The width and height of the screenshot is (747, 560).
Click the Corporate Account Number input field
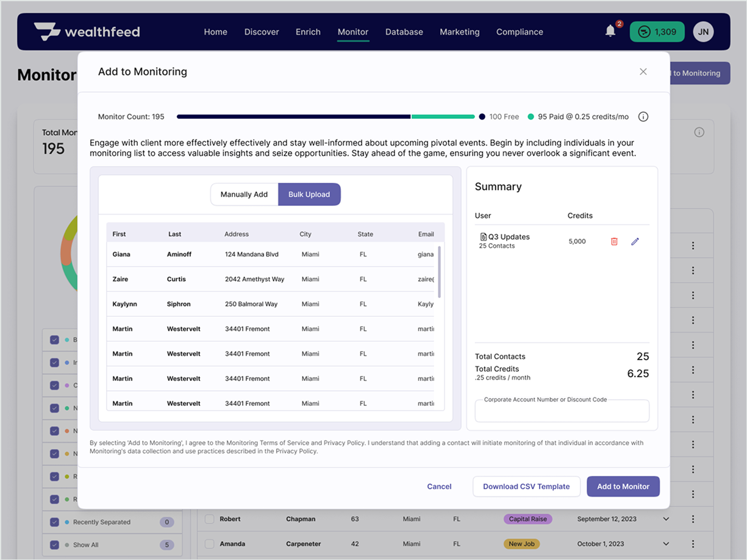[562, 413]
